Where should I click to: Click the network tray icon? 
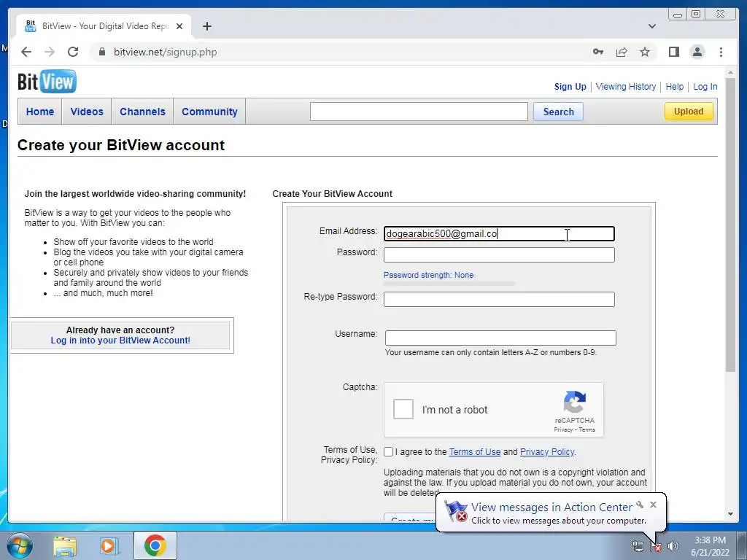click(638, 545)
